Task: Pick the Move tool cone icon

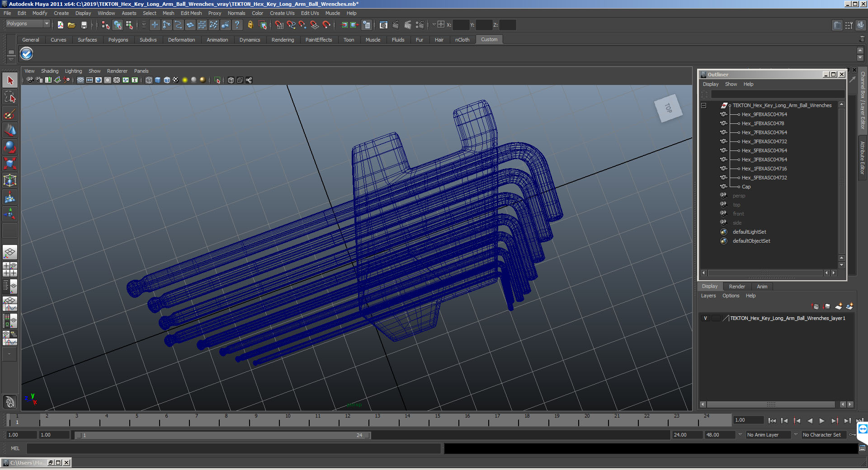Action: coord(10,130)
